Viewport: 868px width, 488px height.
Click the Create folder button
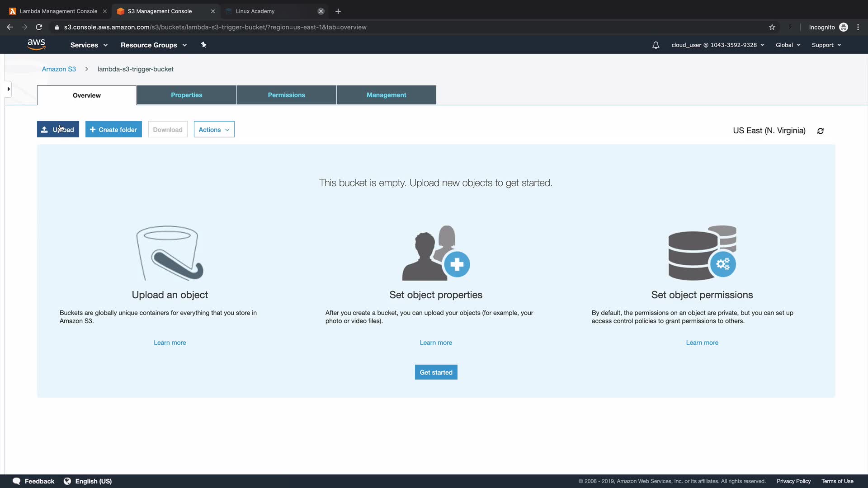pyautogui.click(x=113, y=130)
